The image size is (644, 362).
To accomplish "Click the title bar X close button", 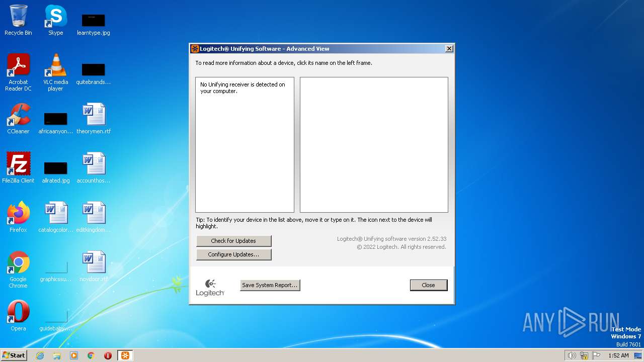I will point(449,49).
